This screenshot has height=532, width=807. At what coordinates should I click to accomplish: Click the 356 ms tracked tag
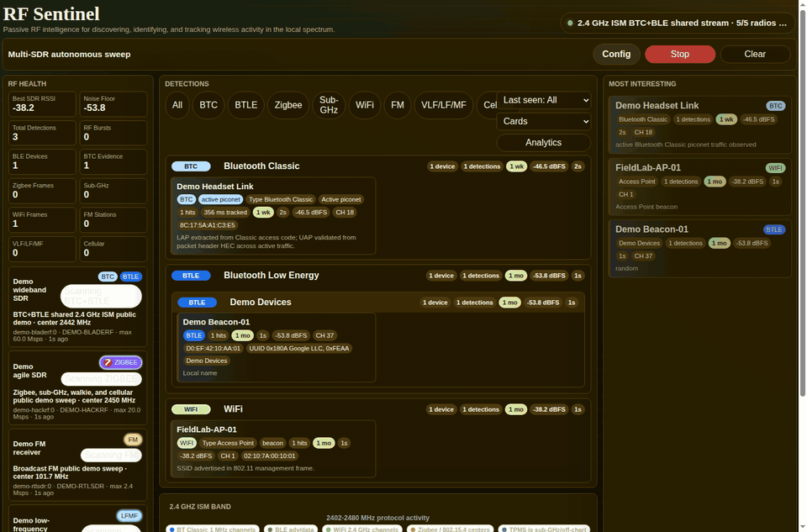pyautogui.click(x=225, y=212)
